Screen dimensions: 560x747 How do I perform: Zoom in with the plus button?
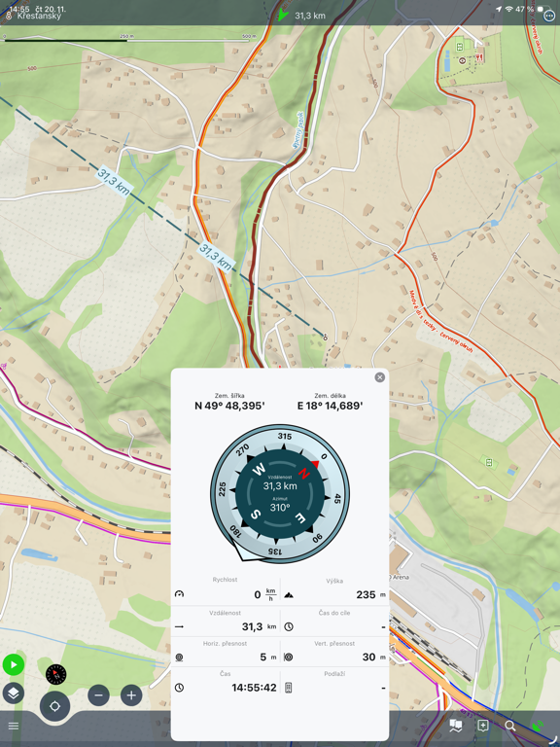131,695
